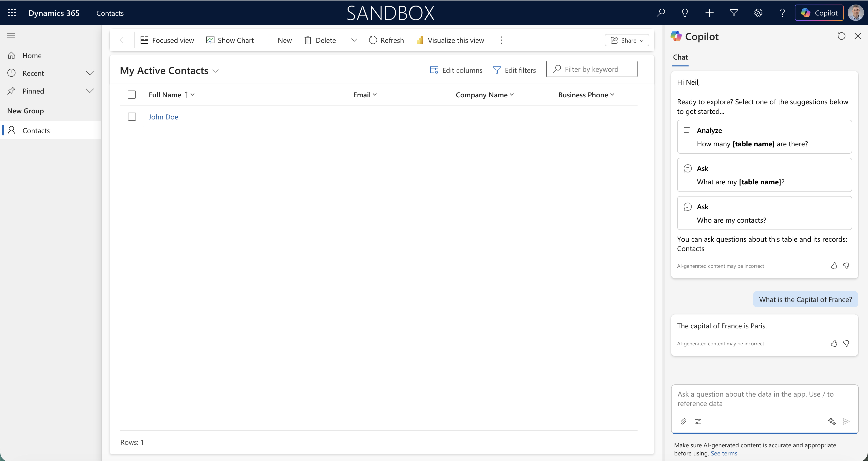Toggle the select-all header checkbox

click(132, 95)
